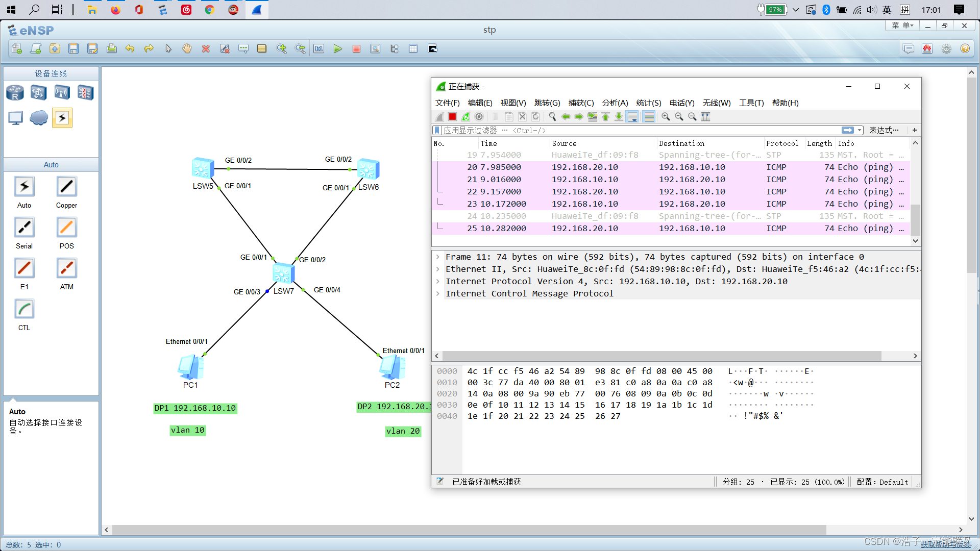
Task: Select the hand pan tool in the eNSP toolbar
Action: [x=187, y=49]
